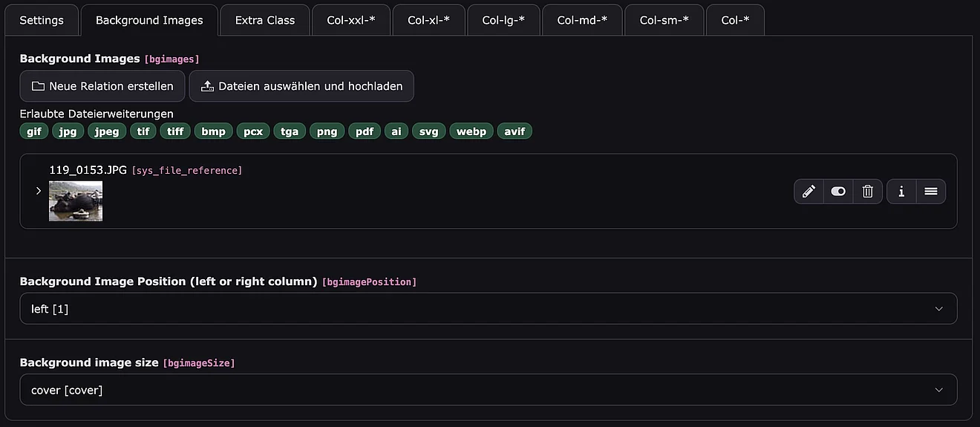This screenshot has width=980, height=427.
Task: Click Neue Relation erstellen button
Action: (x=102, y=86)
